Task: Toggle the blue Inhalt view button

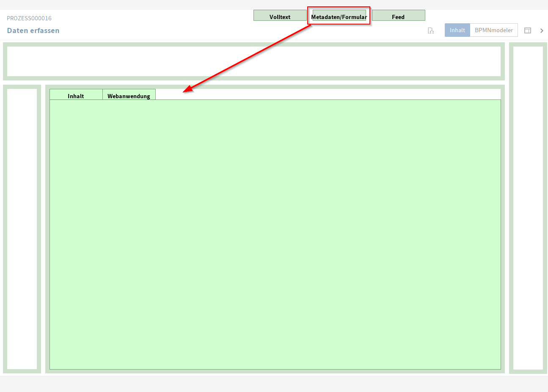Action: (457, 30)
